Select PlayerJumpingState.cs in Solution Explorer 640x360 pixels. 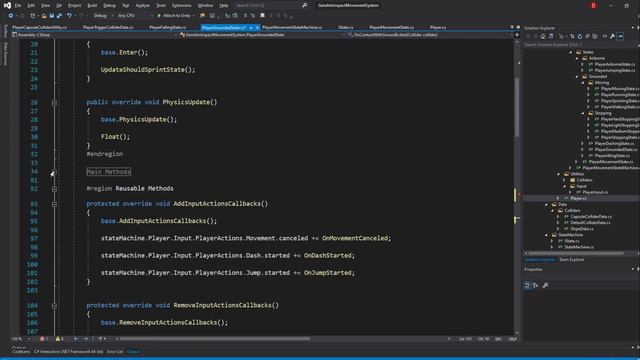[614, 71]
